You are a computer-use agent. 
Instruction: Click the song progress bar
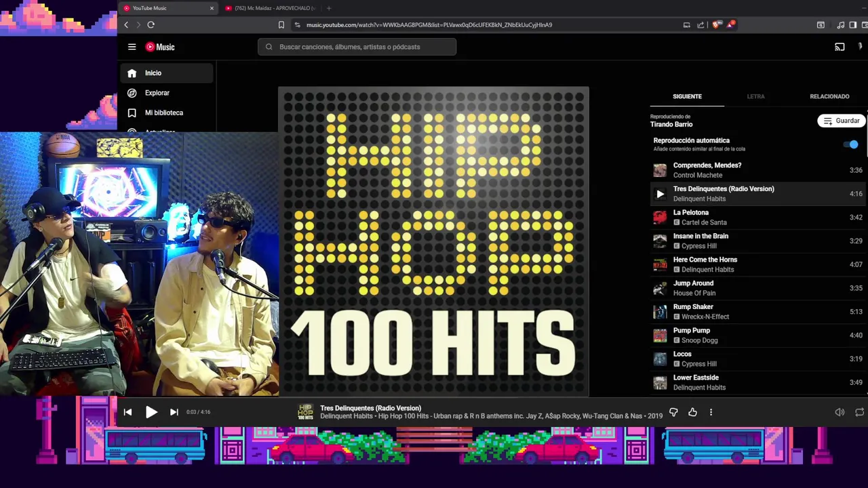tap(492, 398)
